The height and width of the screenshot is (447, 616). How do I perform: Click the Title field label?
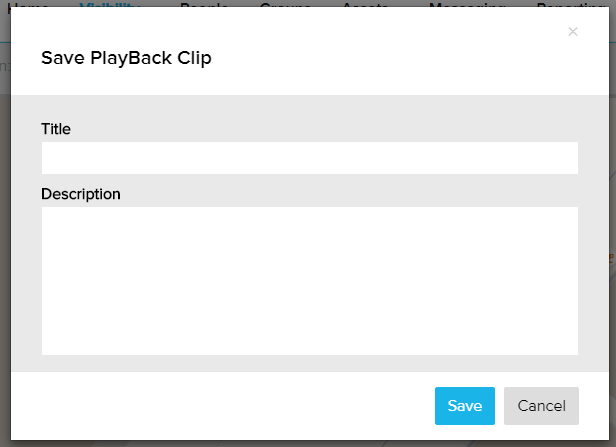click(x=56, y=129)
